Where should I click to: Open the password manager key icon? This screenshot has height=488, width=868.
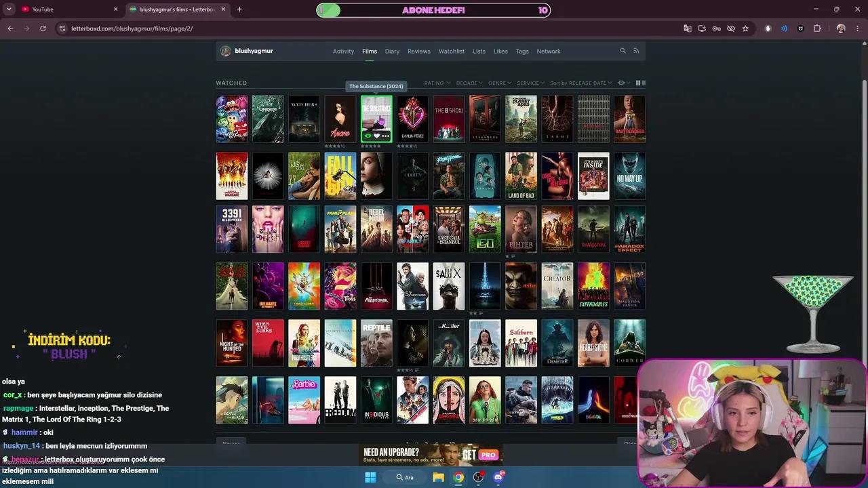[x=716, y=28]
